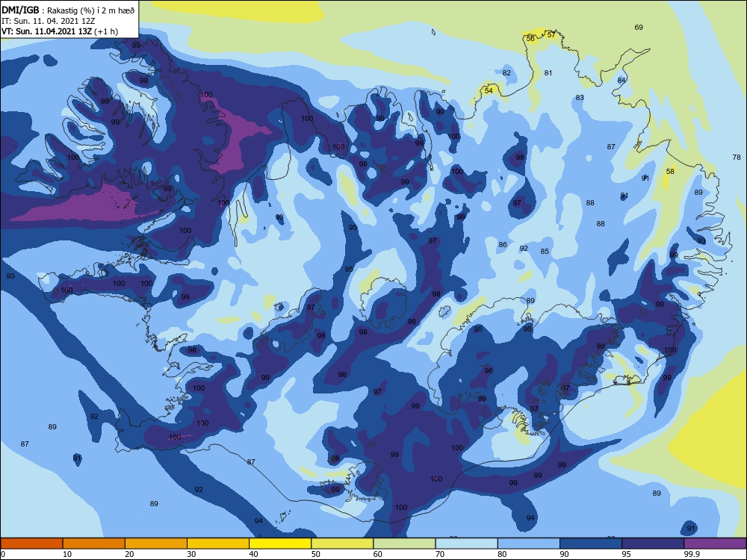Select the humidity value '83' on map
The height and width of the screenshot is (560, 747).
580,98
